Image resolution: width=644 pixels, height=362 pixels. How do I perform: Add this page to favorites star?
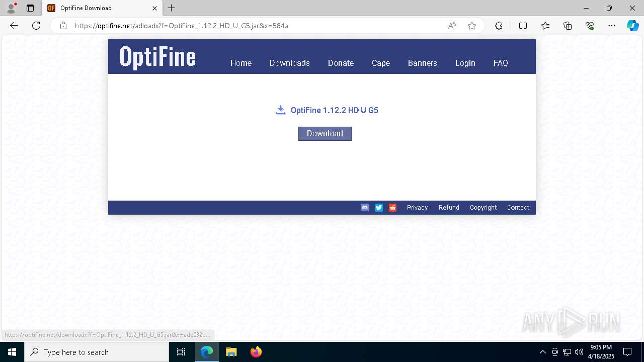pos(472,26)
